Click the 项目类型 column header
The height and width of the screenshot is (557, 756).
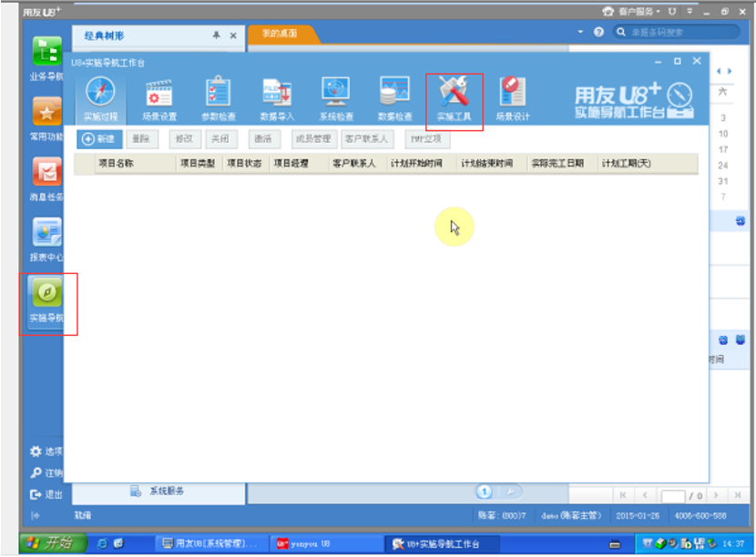pyautogui.click(x=198, y=163)
